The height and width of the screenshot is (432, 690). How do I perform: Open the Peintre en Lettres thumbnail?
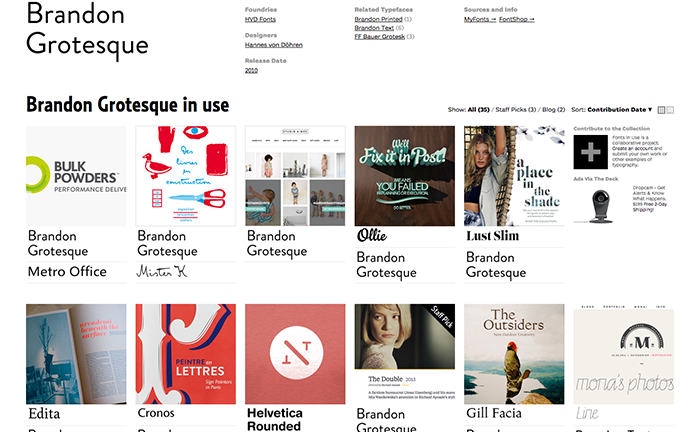point(186,354)
